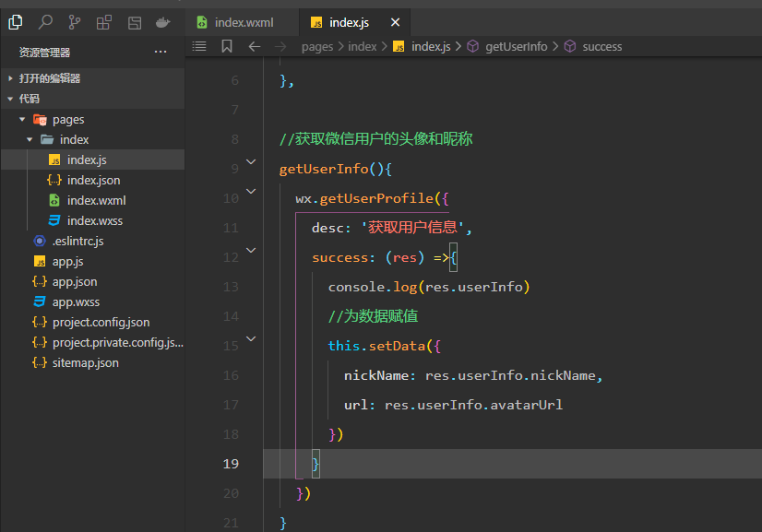The image size is (762, 532).
Task: Click the back arrow navigation icon
Action: pos(255,46)
